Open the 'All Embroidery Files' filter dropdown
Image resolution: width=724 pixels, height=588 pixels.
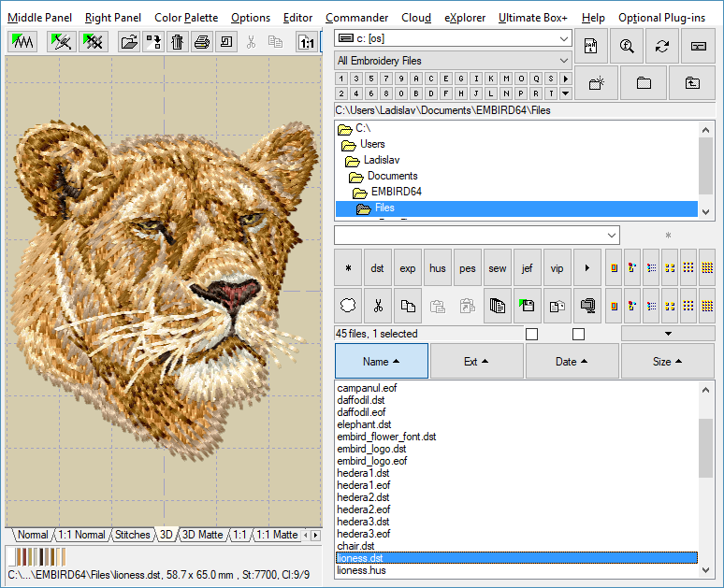[x=563, y=61]
